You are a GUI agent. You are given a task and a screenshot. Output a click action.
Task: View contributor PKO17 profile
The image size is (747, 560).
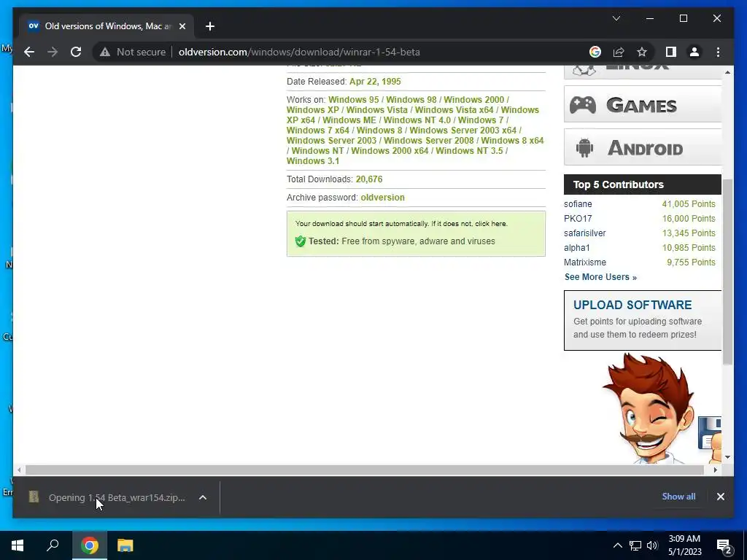(578, 219)
